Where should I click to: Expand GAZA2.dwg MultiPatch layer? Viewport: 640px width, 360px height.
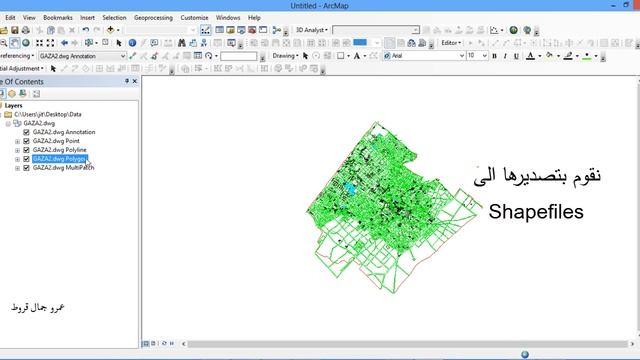pos(17,168)
